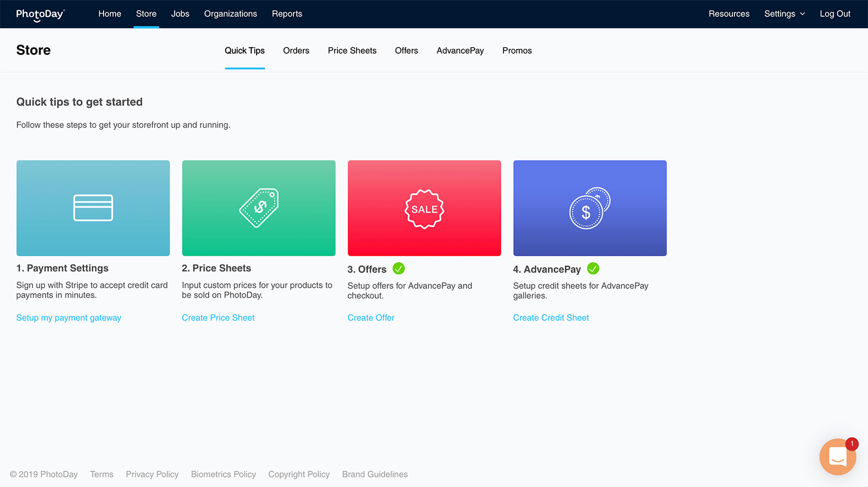Click the green checkmark beside 3. Offers
This screenshot has height=487, width=868.
[x=399, y=269]
